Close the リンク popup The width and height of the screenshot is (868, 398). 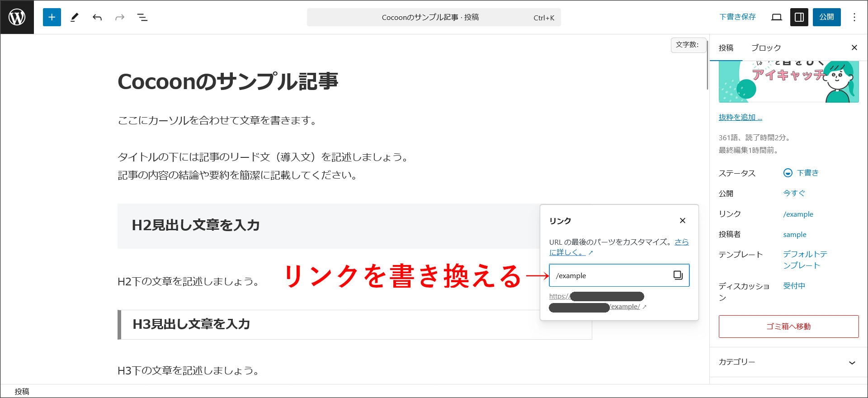[x=683, y=221]
